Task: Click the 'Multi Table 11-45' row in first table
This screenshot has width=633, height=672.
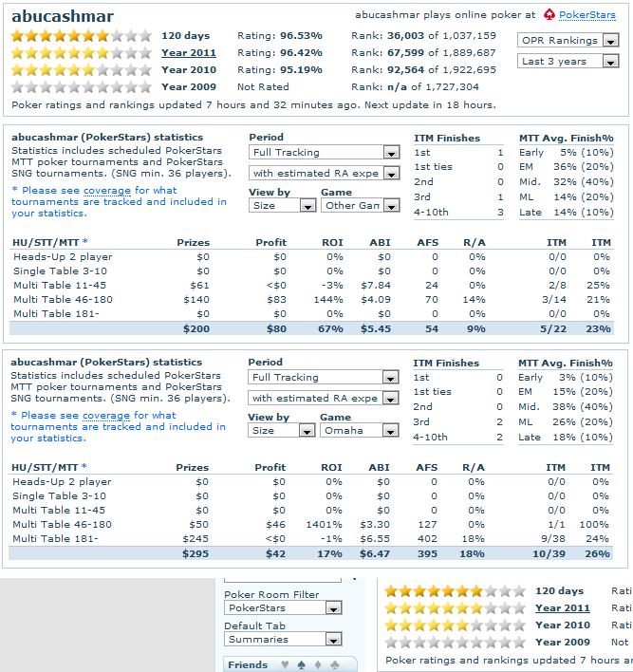Action: click(x=312, y=286)
